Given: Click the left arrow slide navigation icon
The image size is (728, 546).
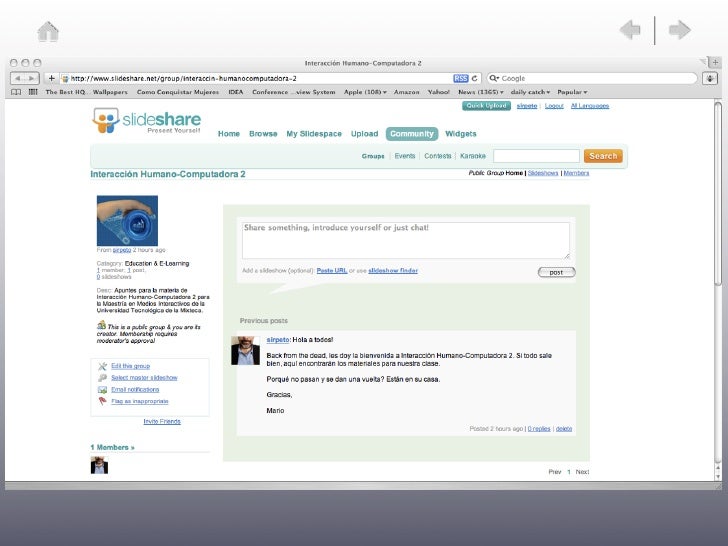Looking at the screenshot, I should (630, 30).
